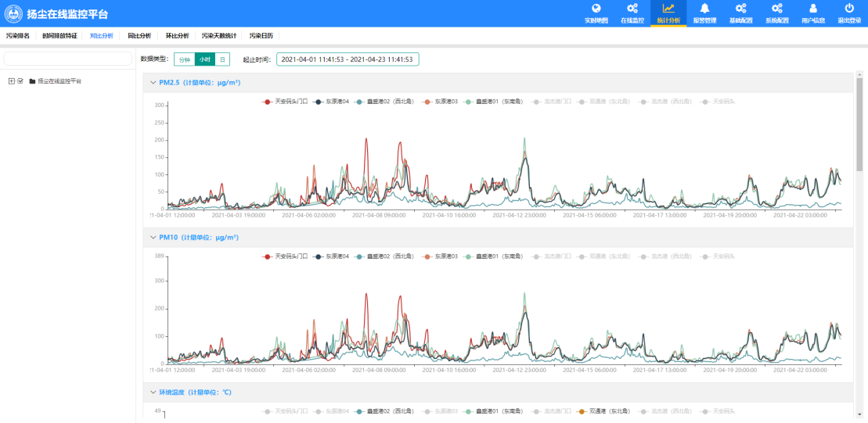Collapse the PM10 chart panel

pos(153,237)
